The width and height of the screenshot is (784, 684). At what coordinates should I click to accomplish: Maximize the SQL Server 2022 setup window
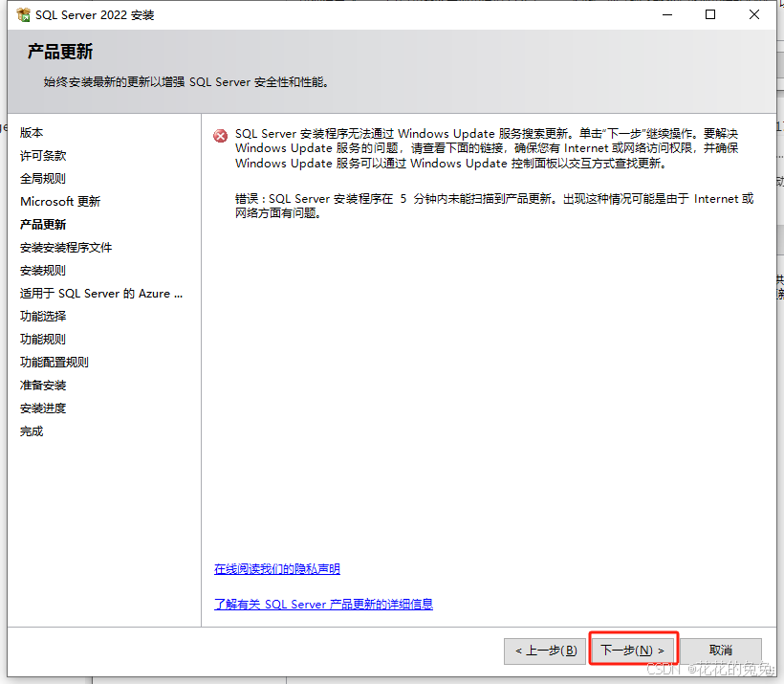(710, 15)
